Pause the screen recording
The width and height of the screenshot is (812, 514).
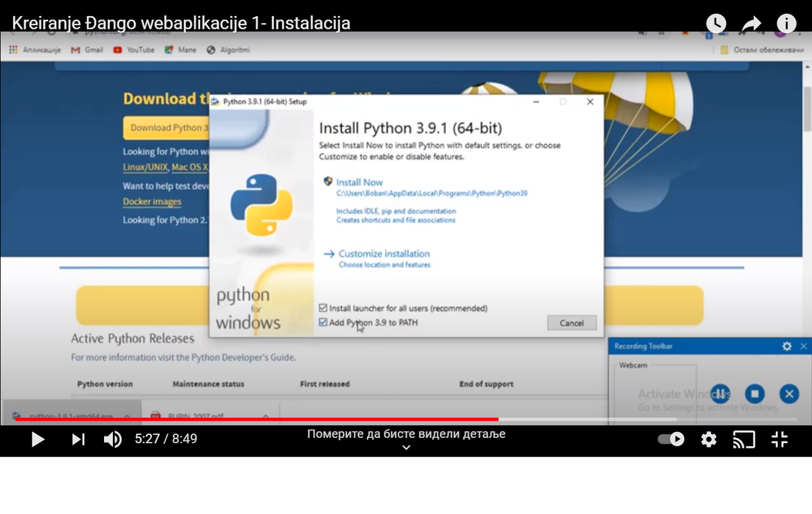click(720, 394)
